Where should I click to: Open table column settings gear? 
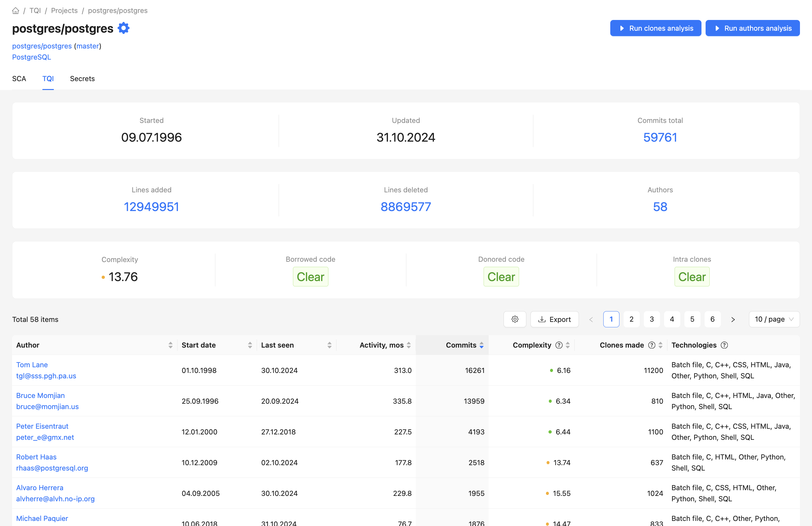tap(515, 319)
